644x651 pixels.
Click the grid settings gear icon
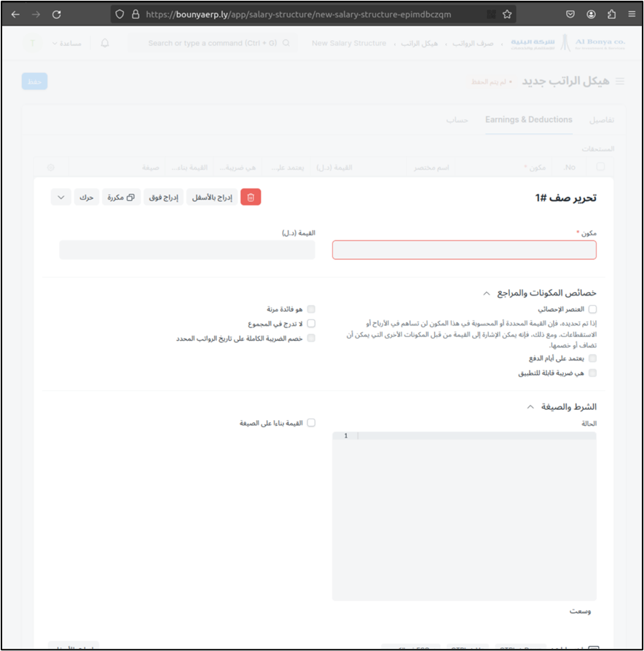coord(50,167)
